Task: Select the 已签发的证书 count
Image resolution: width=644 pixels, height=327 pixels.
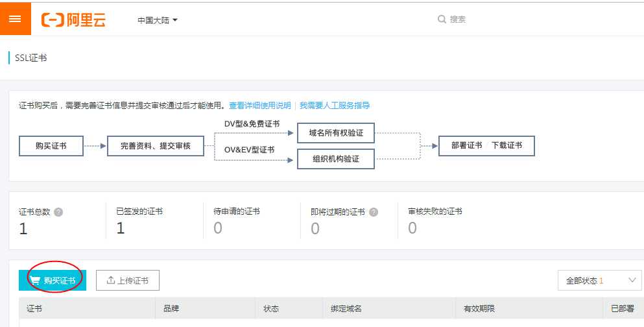Action: [x=120, y=228]
